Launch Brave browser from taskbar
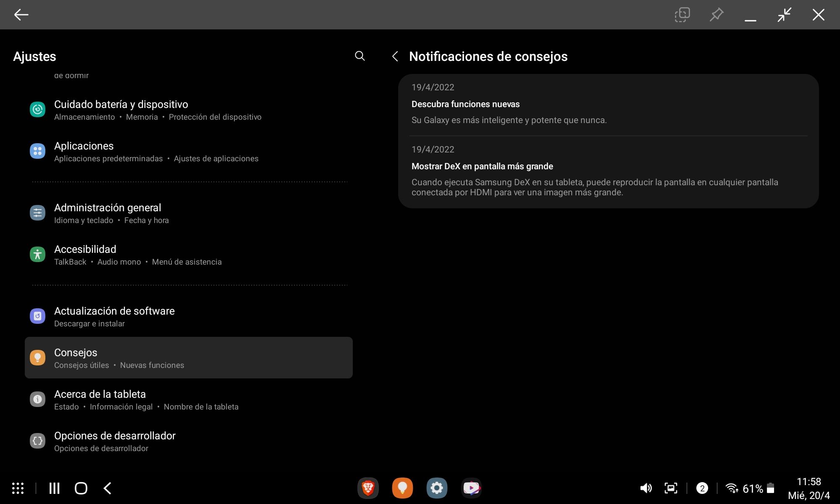This screenshot has height=504, width=840. click(x=368, y=488)
